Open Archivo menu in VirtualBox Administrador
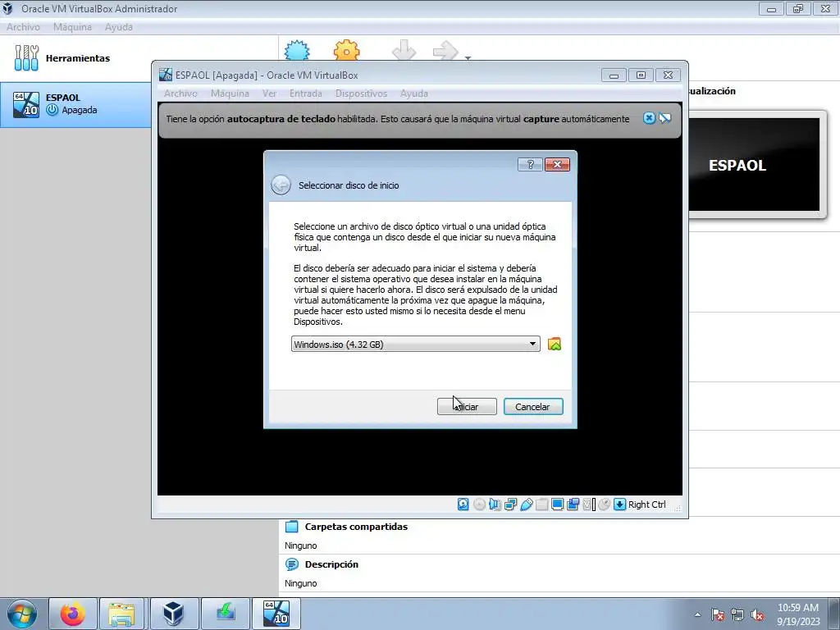The image size is (840, 630). pyautogui.click(x=23, y=27)
